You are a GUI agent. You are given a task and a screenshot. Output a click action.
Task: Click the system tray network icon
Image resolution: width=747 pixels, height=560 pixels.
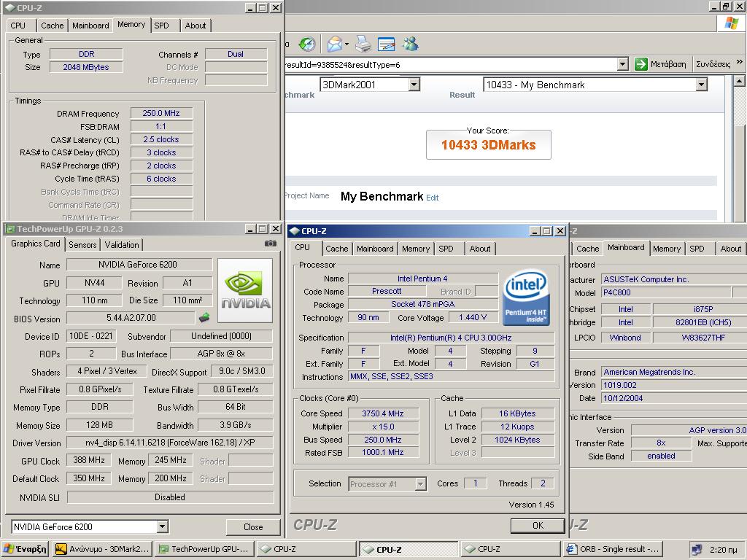697,550
